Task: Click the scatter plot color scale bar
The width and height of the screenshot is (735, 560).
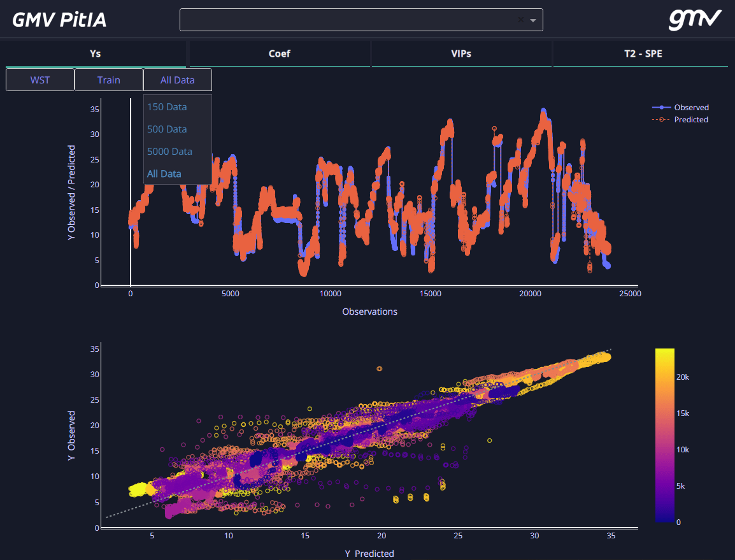Action: pyautogui.click(x=665, y=434)
